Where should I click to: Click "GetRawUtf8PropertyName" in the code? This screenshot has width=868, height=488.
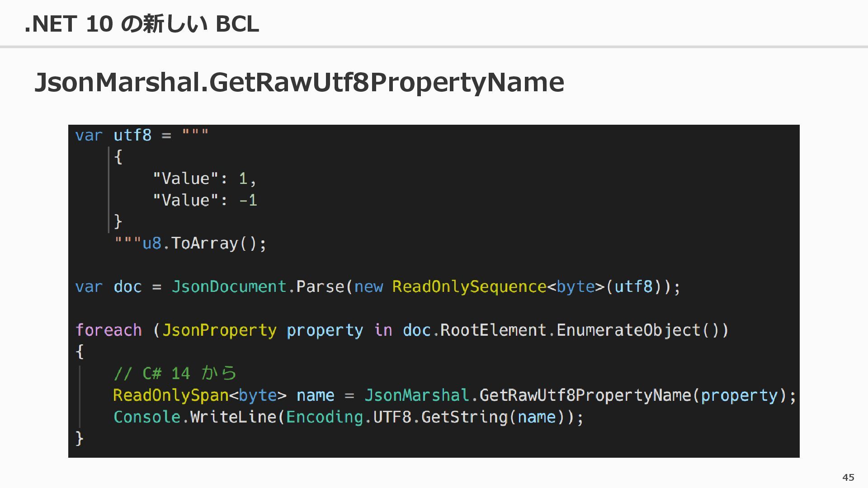(x=585, y=395)
